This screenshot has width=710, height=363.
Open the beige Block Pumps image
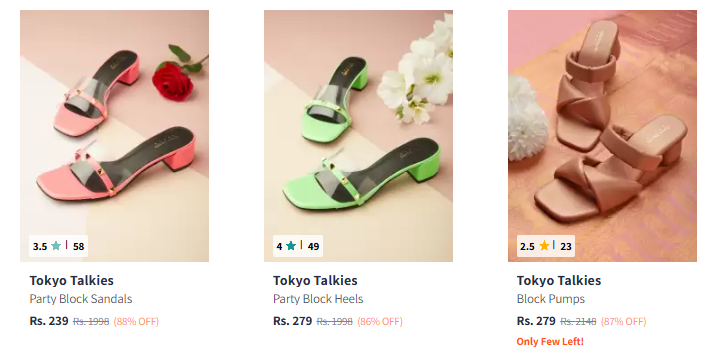(602, 136)
